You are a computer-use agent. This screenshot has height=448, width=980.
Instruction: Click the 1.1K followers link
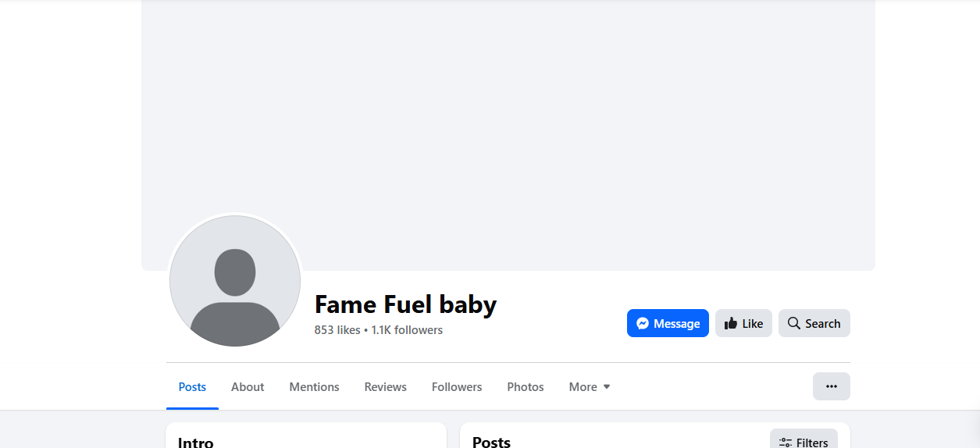[407, 330]
